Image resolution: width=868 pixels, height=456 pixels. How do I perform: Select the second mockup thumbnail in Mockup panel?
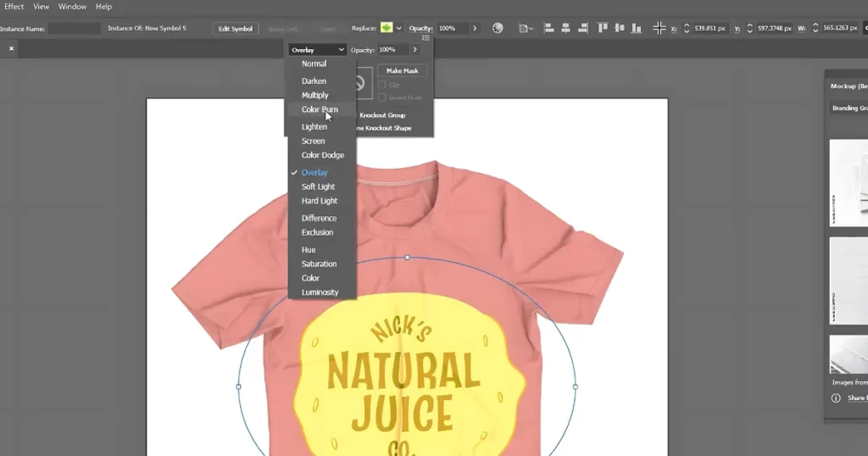point(849,281)
